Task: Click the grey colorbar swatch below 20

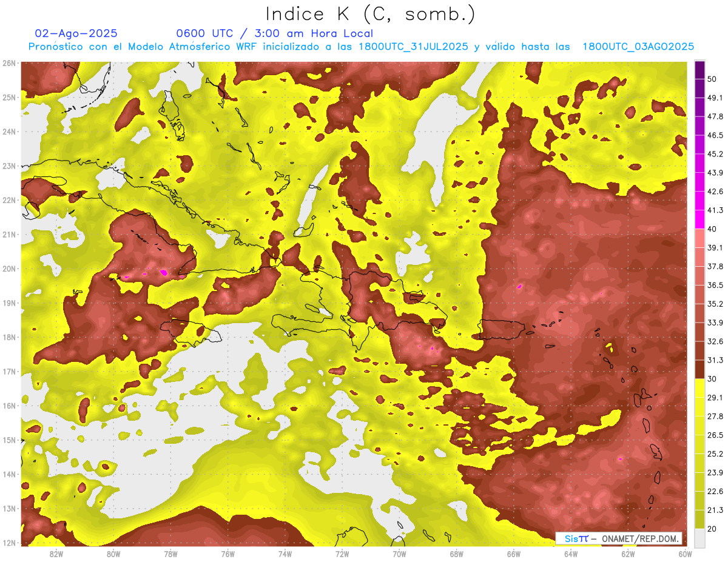Action: (699, 538)
